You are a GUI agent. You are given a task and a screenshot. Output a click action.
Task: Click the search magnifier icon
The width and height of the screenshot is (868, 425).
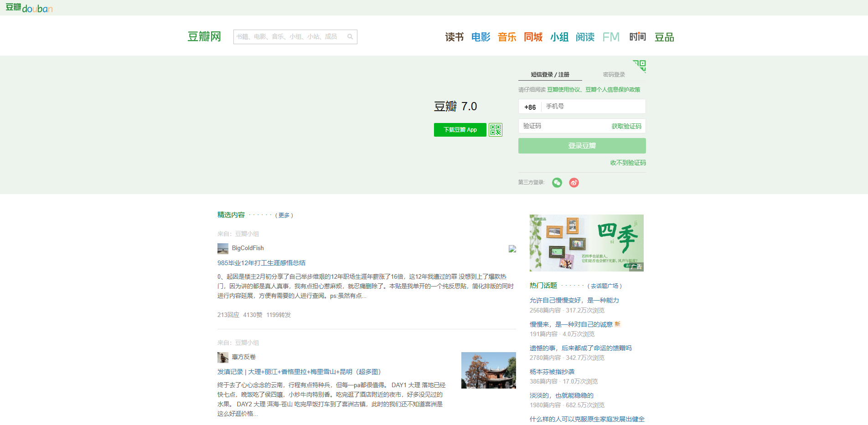350,37
